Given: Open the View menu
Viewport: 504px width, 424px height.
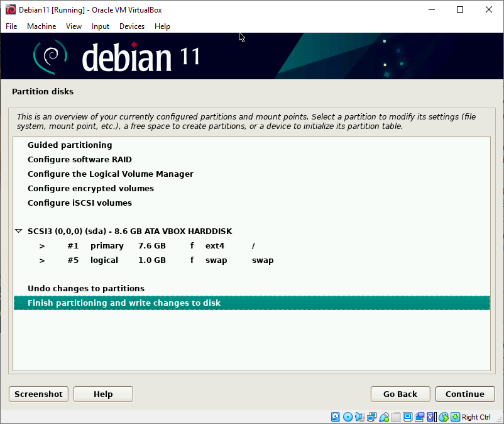Looking at the screenshot, I should click(74, 26).
